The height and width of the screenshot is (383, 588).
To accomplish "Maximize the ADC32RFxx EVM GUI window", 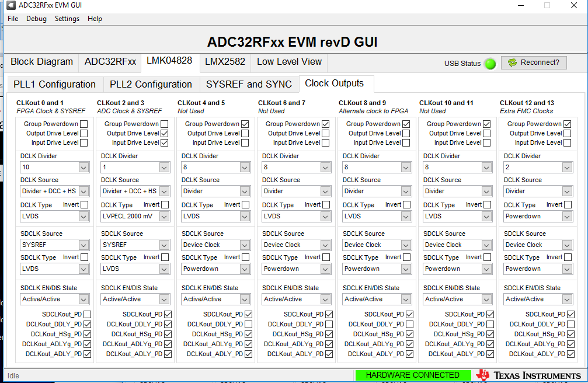I will pos(547,5).
